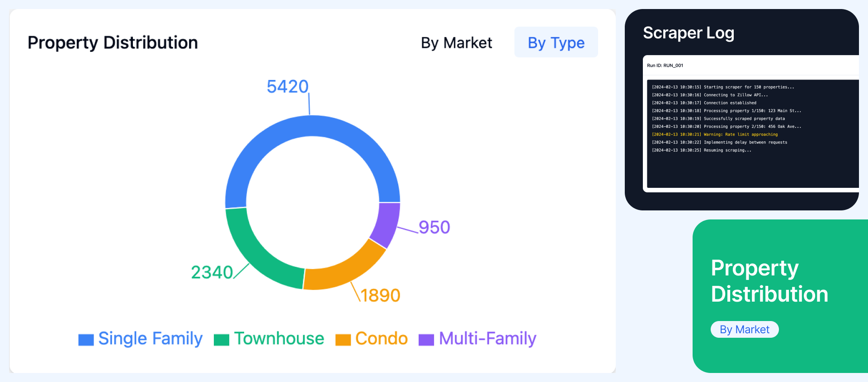Click the 'Implementing delay between requests' log line
The height and width of the screenshot is (382, 868).
[719, 142]
